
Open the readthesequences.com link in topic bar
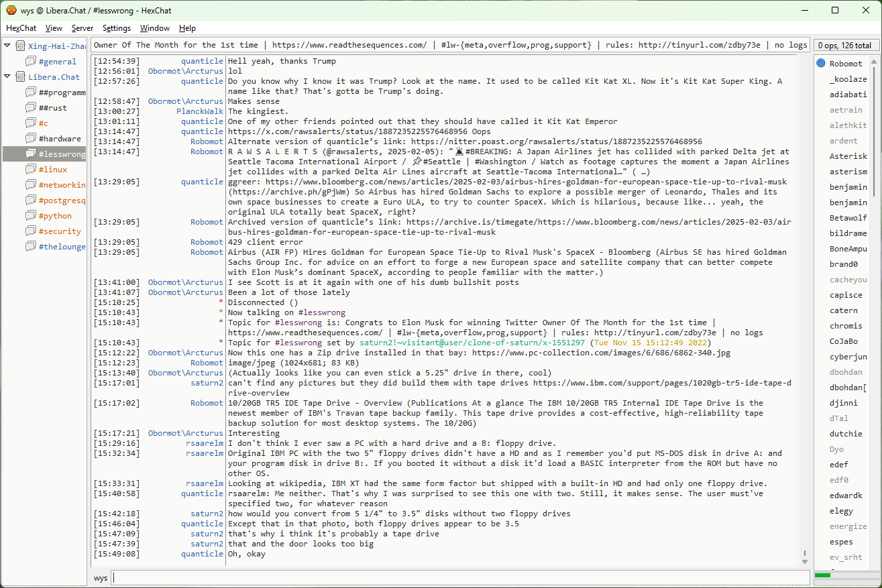click(x=349, y=46)
